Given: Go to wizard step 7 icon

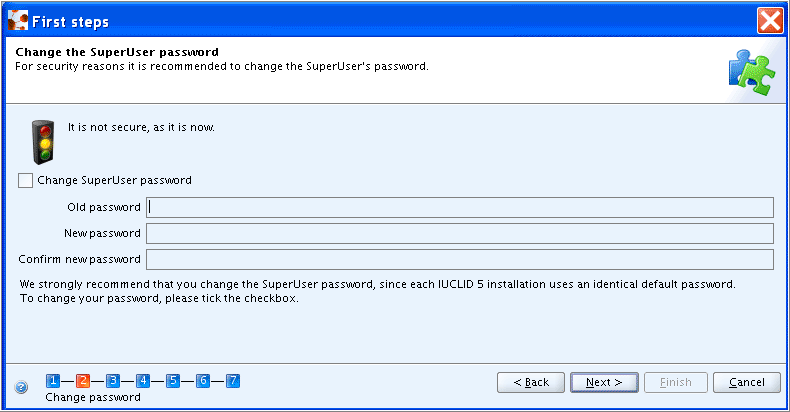Looking at the screenshot, I should coord(233,381).
